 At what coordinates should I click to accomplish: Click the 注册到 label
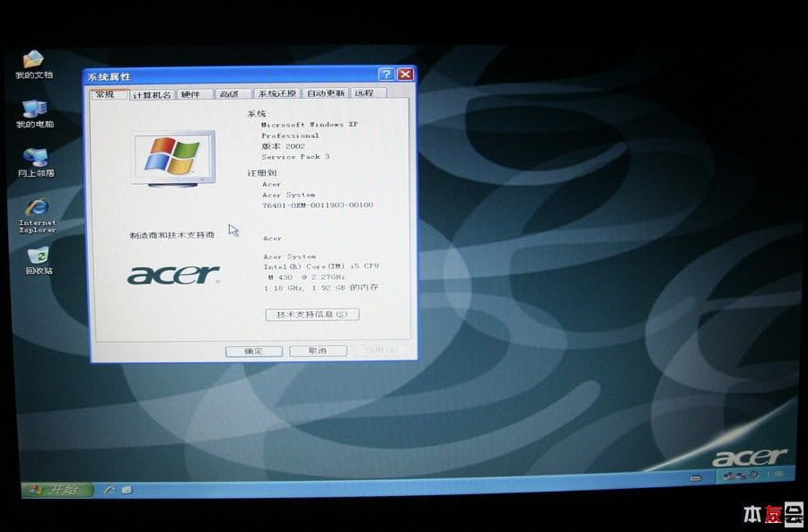(262, 173)
